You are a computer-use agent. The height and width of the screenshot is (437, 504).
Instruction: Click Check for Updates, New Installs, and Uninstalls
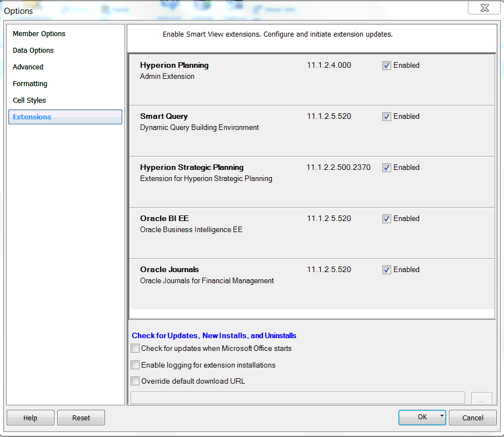[213, 335]
